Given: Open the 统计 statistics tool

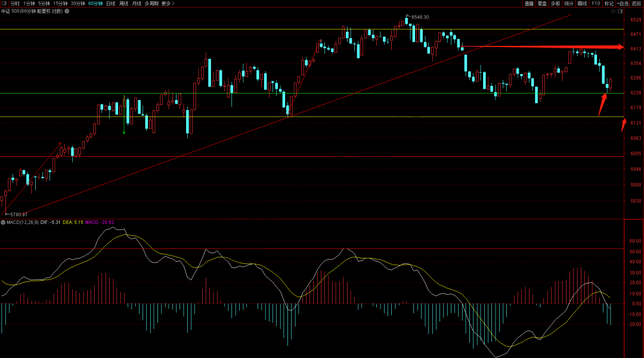Looking at the screenshot, I should [569, 4].
